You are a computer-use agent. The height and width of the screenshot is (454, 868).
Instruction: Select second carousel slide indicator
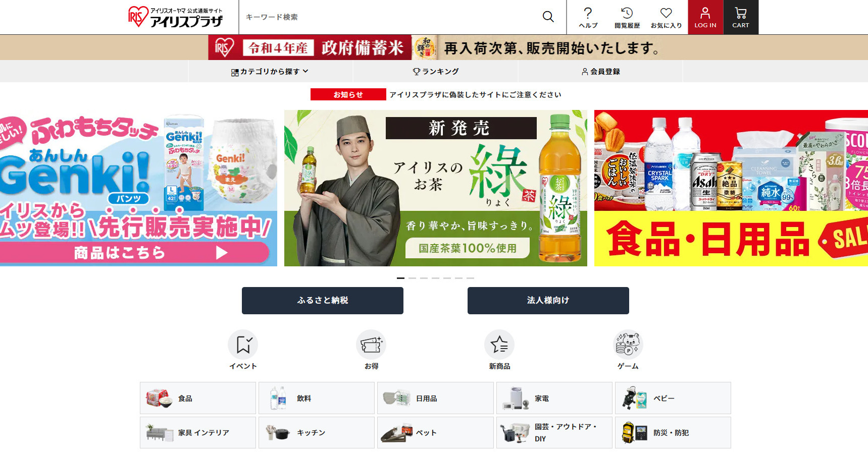(x=412, y=278)
